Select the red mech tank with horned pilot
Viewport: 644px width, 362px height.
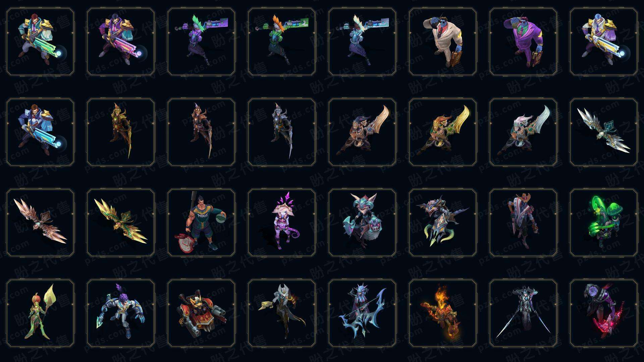click(x=201, y=313)
